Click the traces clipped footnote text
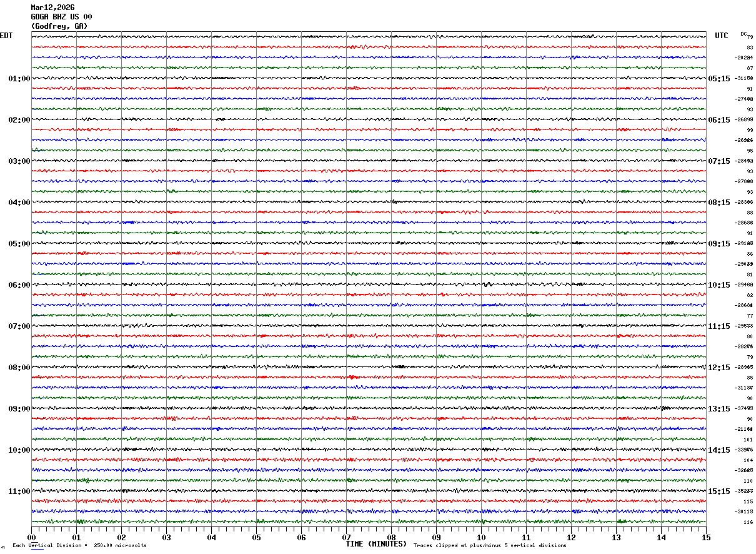The height and width of the screenshot is (554, 756). pos(490,545)
